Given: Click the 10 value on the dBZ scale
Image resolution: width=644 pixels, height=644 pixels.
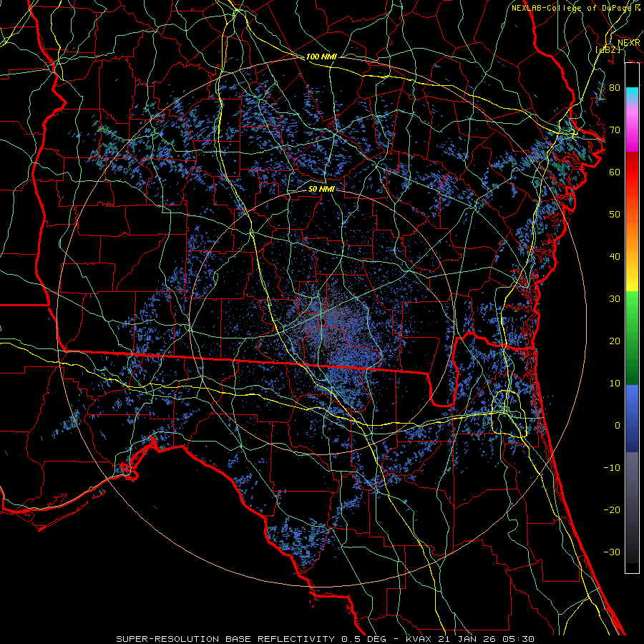Looking at the screenshot, I should click(x=615, y=384).
